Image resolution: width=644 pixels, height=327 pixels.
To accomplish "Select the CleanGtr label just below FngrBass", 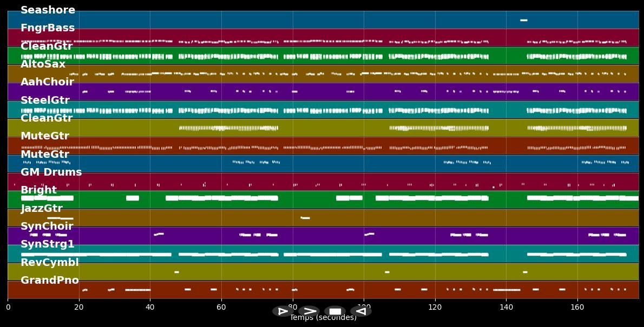I will click(47, 46).
